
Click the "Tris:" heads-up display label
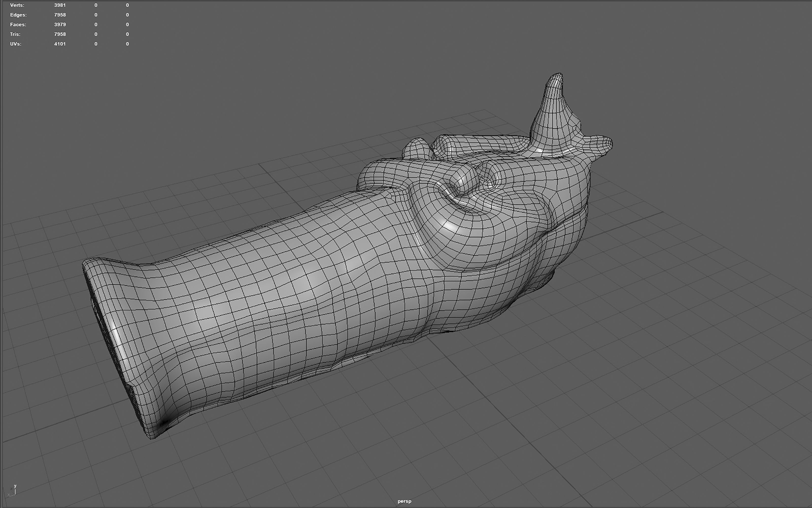click(15, 34)
